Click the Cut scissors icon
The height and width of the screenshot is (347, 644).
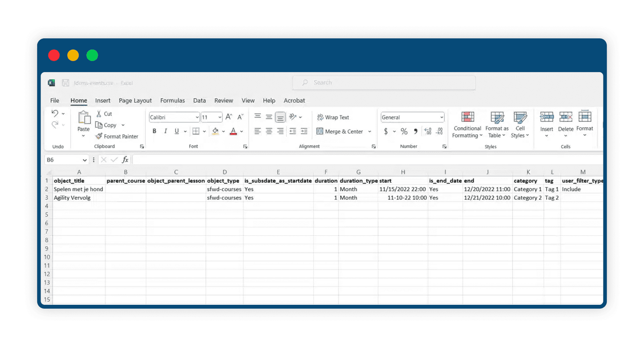tap(99, 114)
